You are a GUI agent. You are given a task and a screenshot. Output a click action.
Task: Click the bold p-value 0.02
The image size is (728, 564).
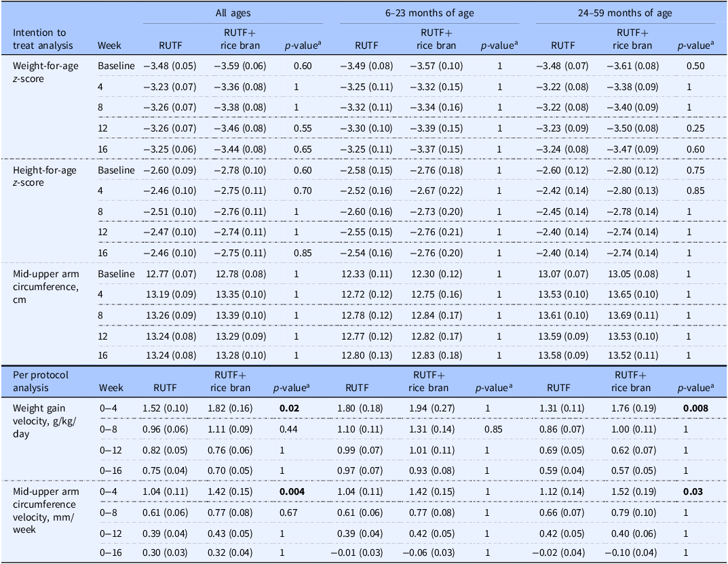pyautogui.click(x=288, y=410)
